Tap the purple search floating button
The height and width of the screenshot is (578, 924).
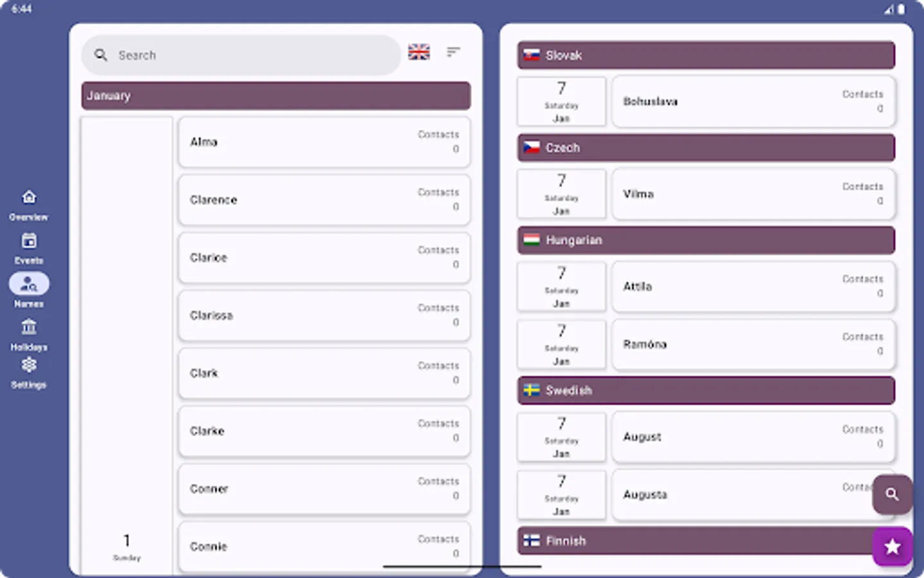tap(892, 495)
